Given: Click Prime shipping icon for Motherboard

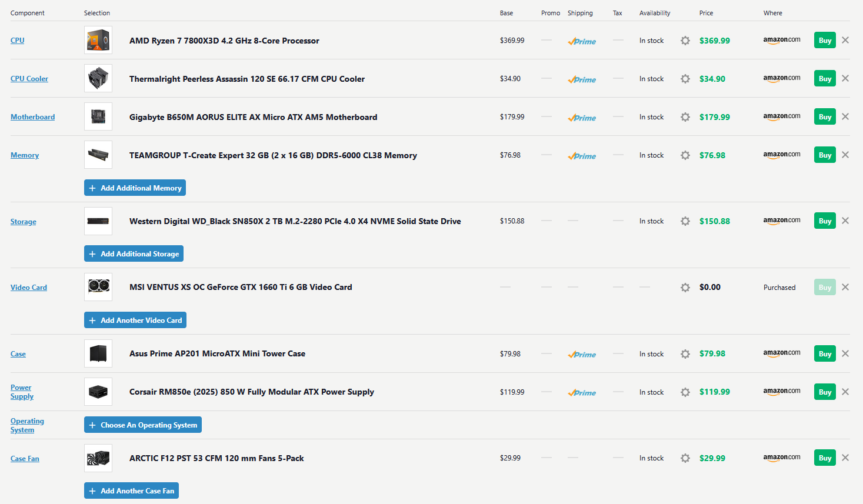Looking at the screenshot, I should click(x=582, y=118).
